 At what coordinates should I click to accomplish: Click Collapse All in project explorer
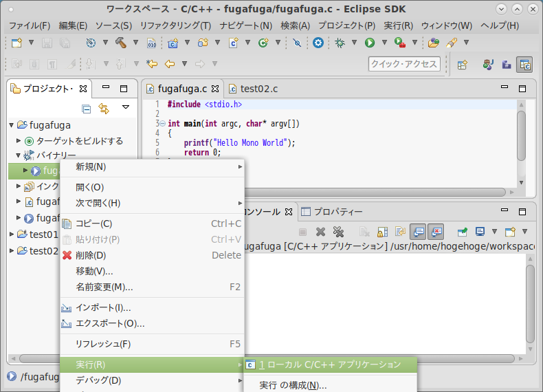86,109
